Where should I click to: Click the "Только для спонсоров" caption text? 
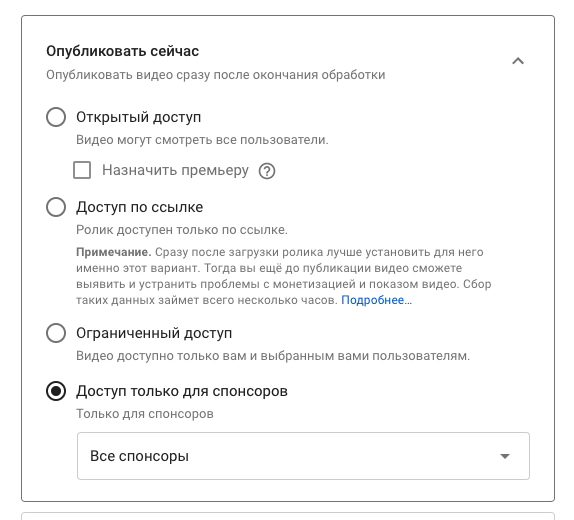click(145, 414)
